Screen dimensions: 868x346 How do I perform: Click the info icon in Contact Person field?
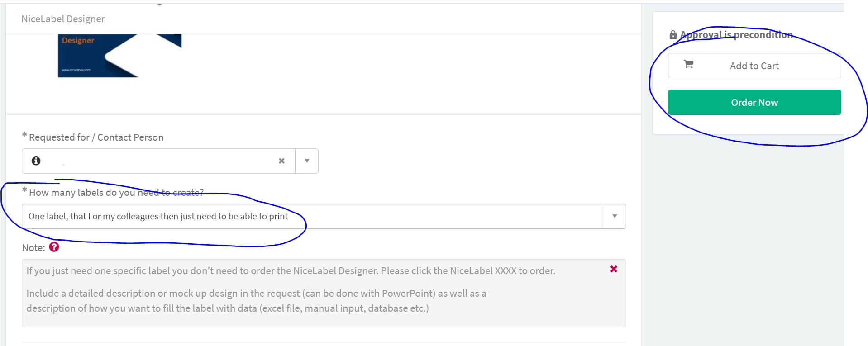point(36,161)
